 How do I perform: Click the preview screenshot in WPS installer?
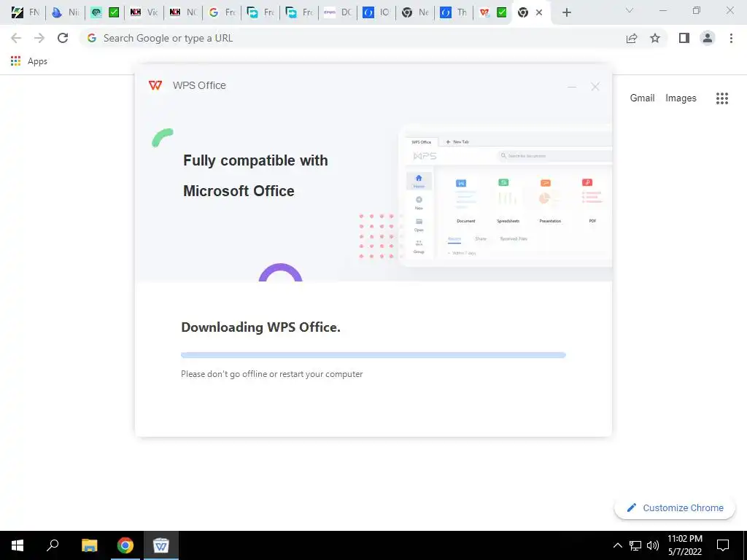(x=505, y=196)
